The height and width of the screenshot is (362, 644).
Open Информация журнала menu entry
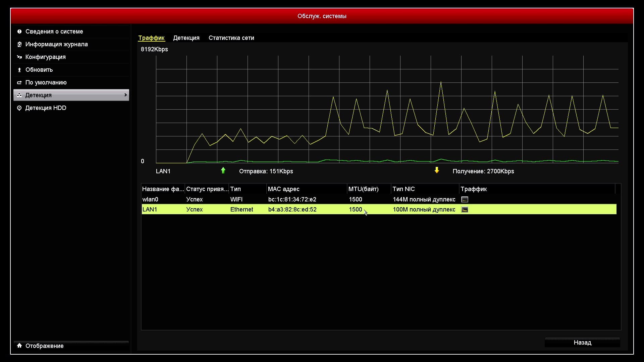pos(56,44)
